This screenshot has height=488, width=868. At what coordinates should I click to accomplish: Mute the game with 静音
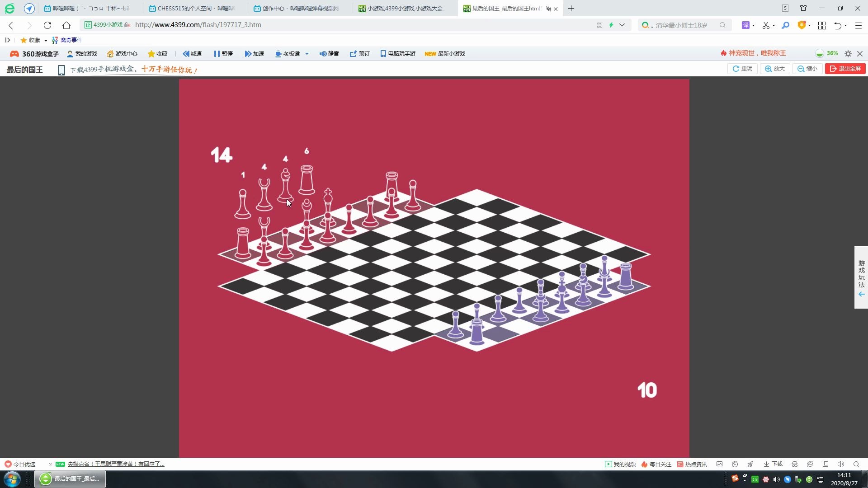329,54
